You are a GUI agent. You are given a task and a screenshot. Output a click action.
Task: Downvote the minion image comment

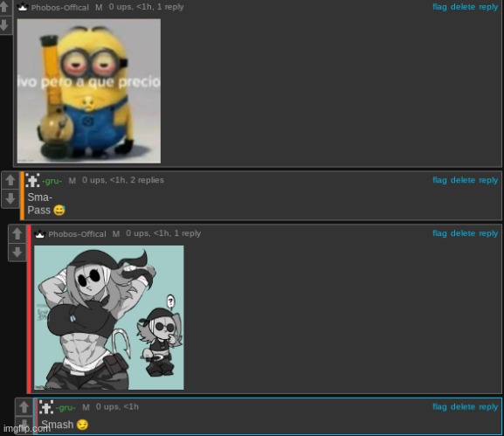(5, 25)
